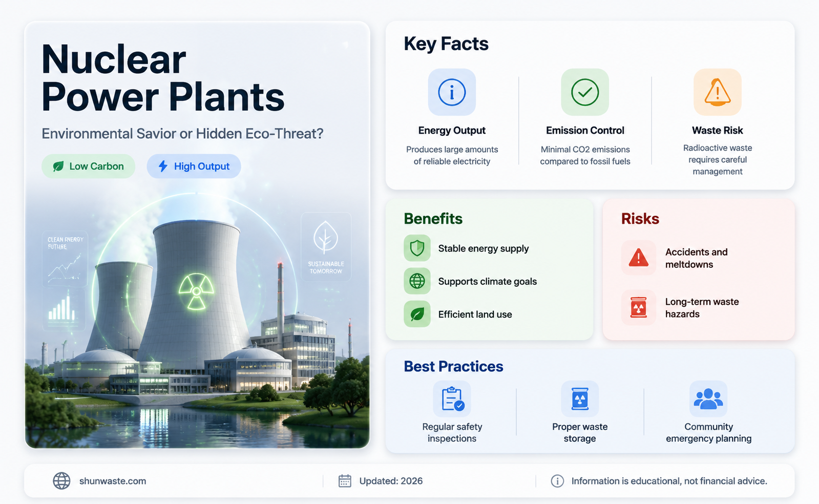Click the Efficient land use text

click(475, 314)
